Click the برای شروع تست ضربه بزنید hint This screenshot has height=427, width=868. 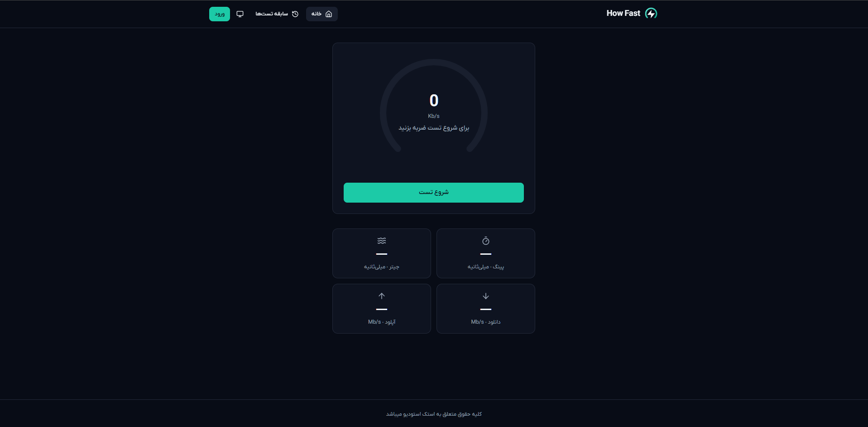(x=434, y=128)
